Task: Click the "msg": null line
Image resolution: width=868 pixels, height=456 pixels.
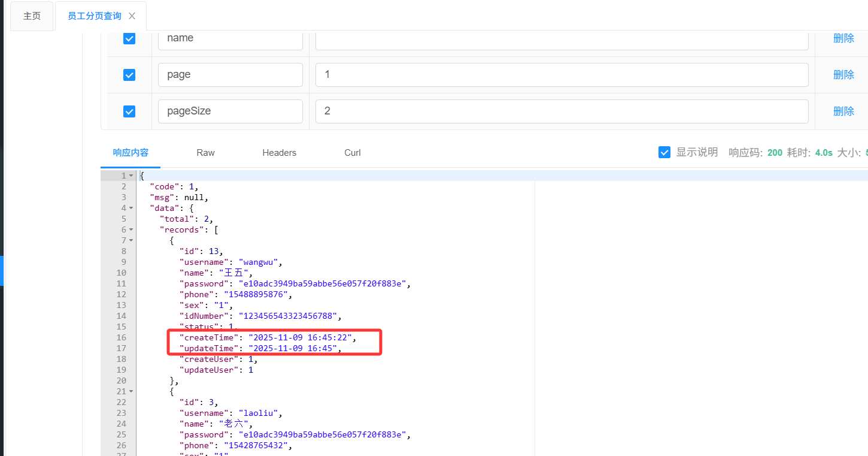Action: coord(179,197)
